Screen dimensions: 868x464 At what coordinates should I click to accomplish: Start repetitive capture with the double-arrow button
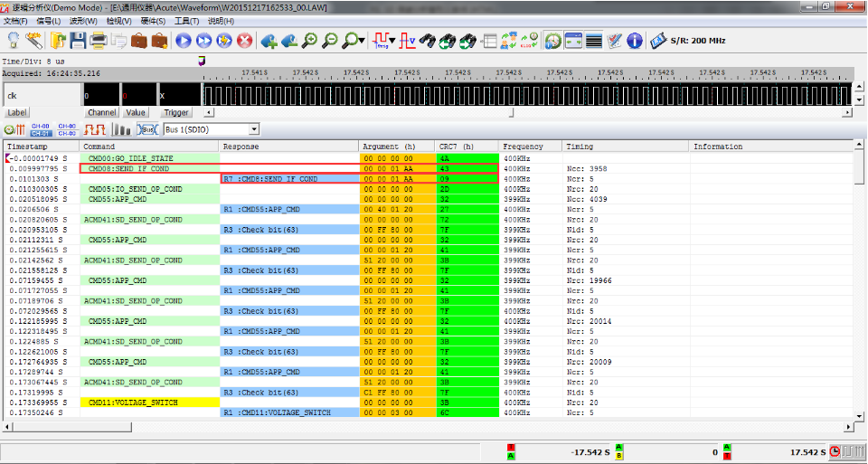203,41
